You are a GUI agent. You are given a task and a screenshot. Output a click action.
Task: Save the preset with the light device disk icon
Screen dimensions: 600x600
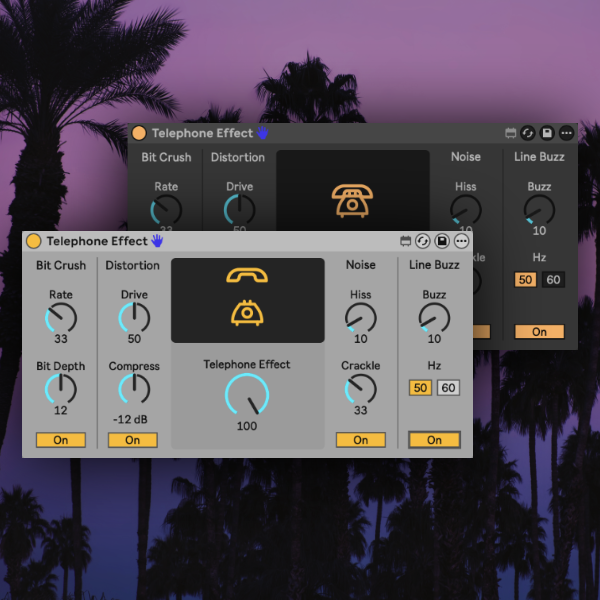(x=442, y=241)
